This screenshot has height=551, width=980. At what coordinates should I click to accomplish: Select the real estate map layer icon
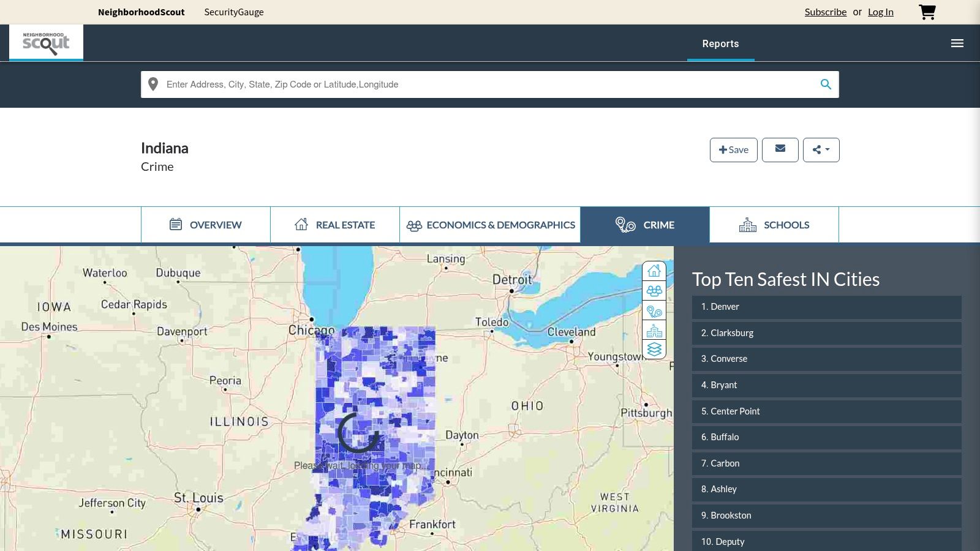(x=654, y=271)
